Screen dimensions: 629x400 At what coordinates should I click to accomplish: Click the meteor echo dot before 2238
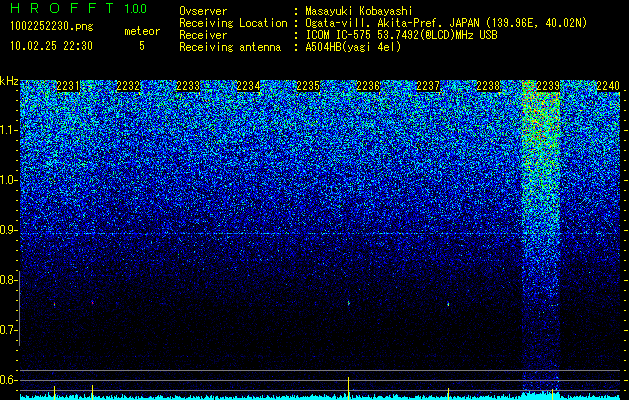coord(448,304)
